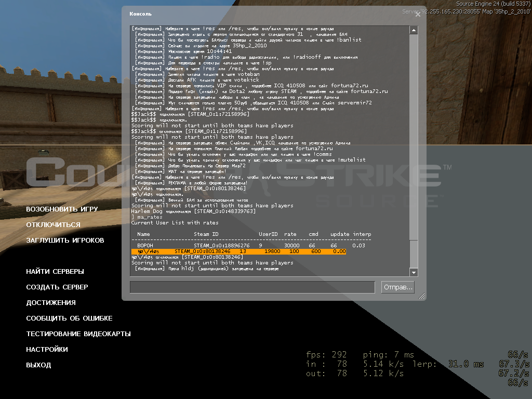Click interp value 0.03 in BOPOH row

click(x=358, y=245)
